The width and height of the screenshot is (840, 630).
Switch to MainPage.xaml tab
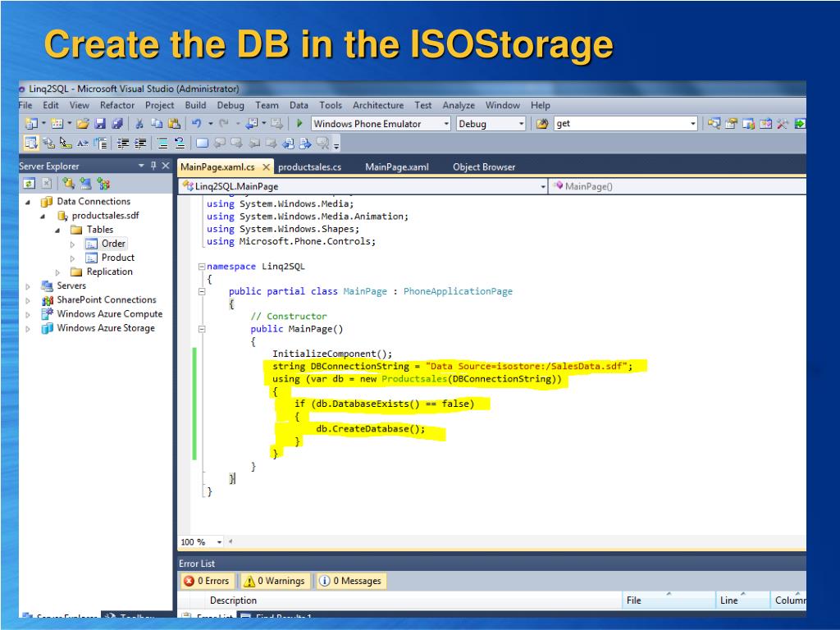[397, 167]
